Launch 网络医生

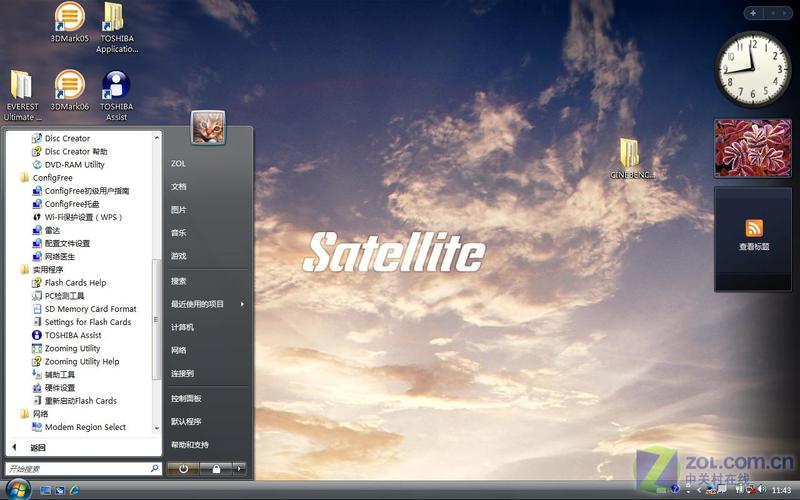pyautogui.click(x=53, y=257)
